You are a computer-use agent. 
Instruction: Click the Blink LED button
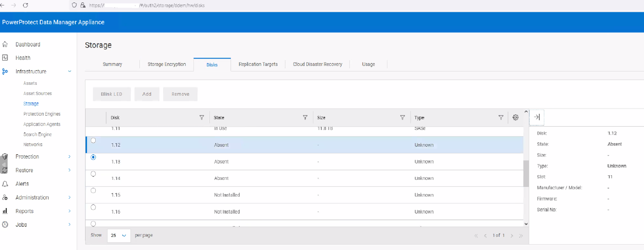coord(111,94)
